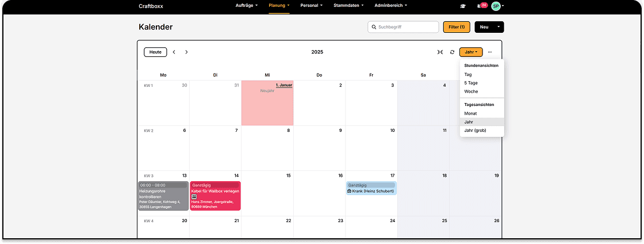Click image icon in Wallbox appointment
Viewport: 644px width, 244px height.
click(194, 197)
